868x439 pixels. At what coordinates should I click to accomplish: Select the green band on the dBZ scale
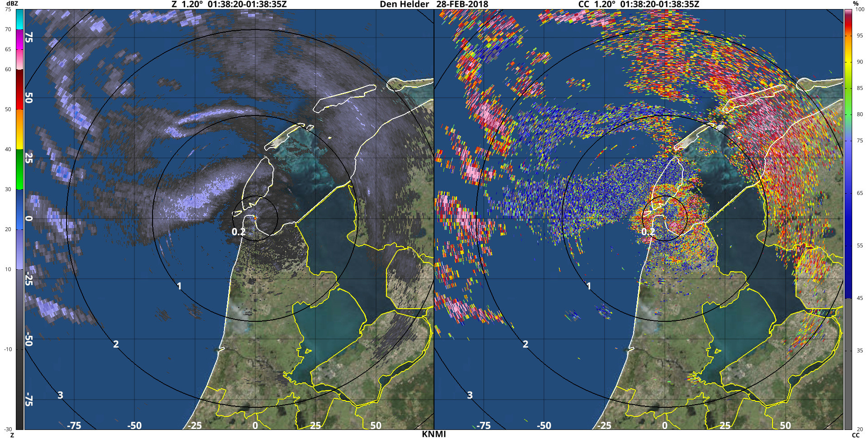tap(19, 169)
